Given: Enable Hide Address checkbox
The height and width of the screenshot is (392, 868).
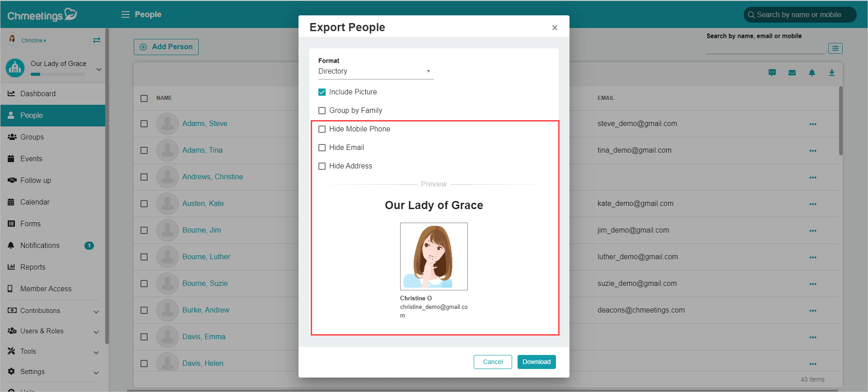Looking at the screenshot, I should [x=322, y=166].
